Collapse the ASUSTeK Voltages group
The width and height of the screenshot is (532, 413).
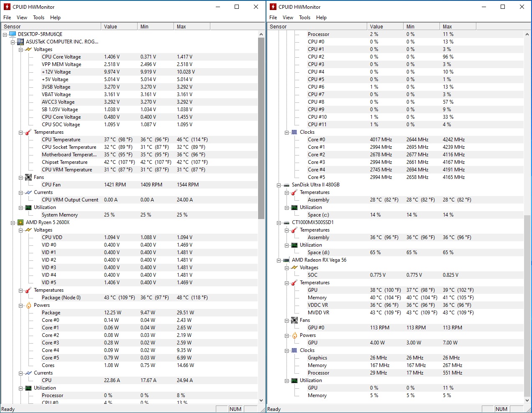pyautogui.click(x=21, y=49)
